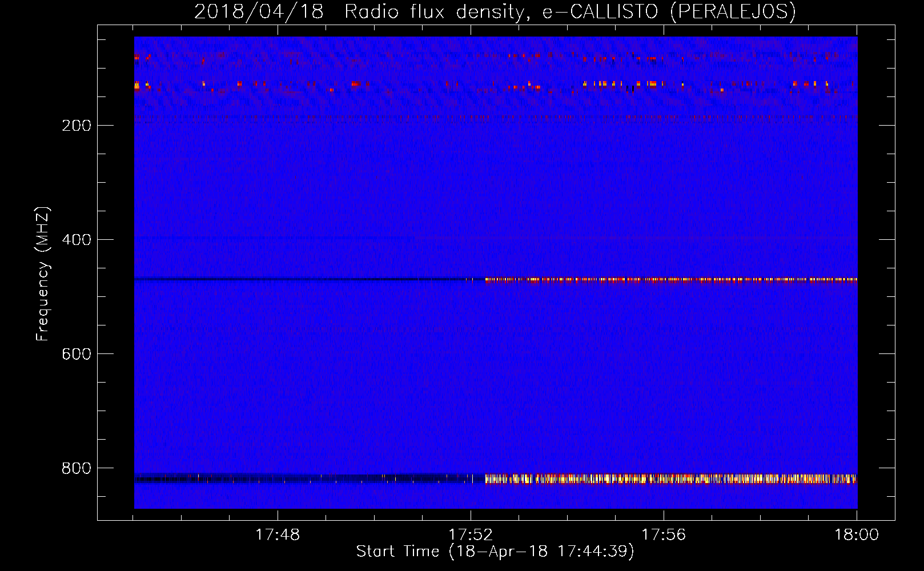Click the 17:52 time axis label
This screenshot has width=924, height=571.
[x=470, y=535]
